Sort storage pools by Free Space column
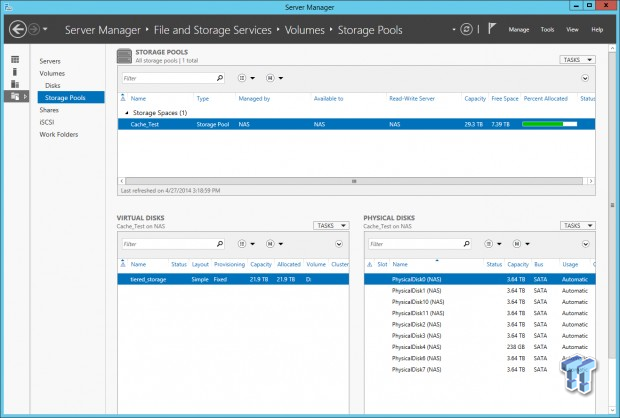This screenshot has height=418, width=620. pyautogui.click(x=505, y=98)
